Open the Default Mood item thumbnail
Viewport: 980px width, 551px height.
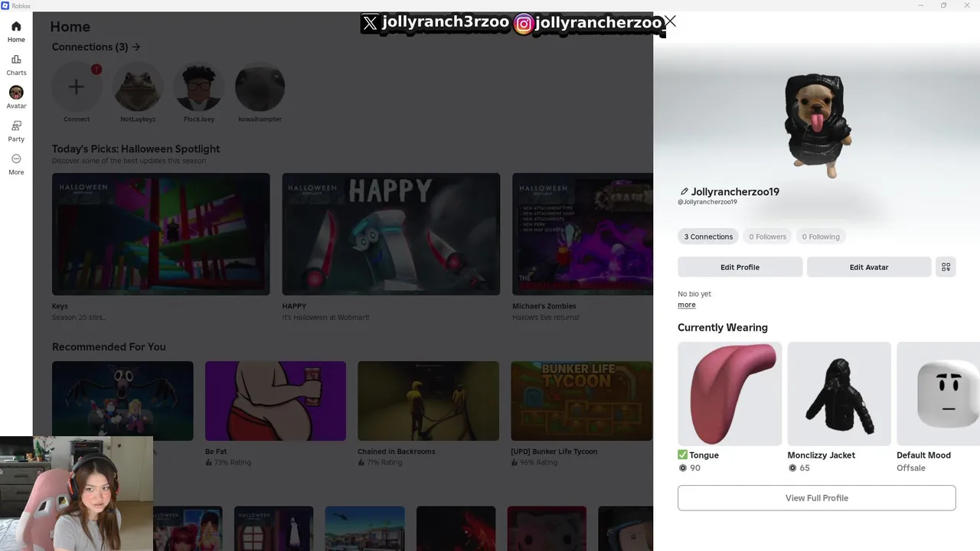coord(939,393)
